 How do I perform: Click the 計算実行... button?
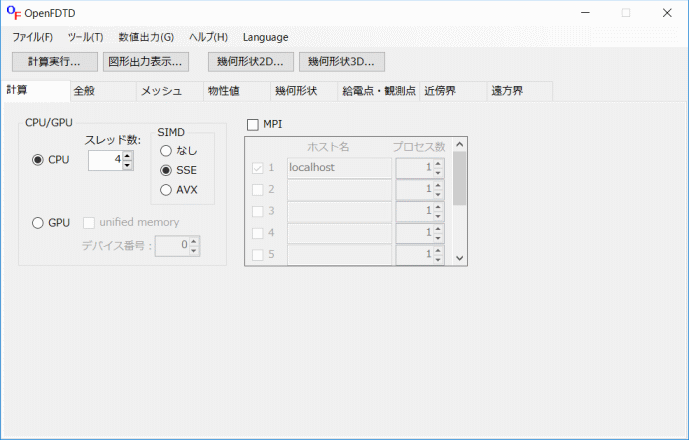point(54,62)
